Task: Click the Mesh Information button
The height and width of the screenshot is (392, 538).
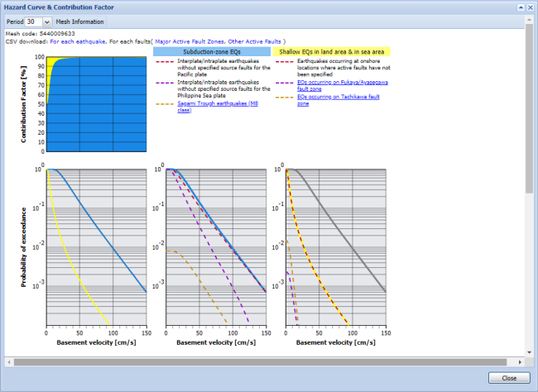Action: pos(79,21)
